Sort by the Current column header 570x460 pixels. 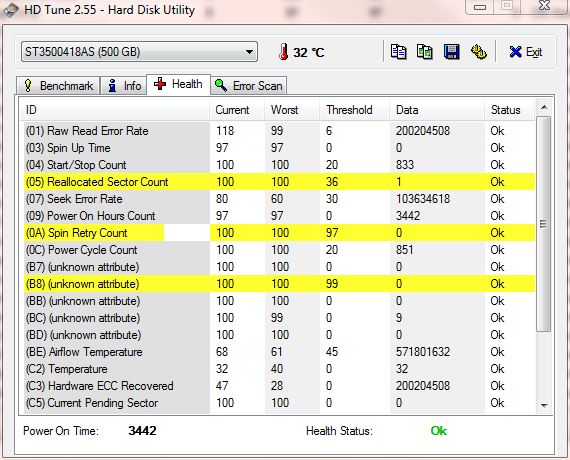tap(237, 109)
